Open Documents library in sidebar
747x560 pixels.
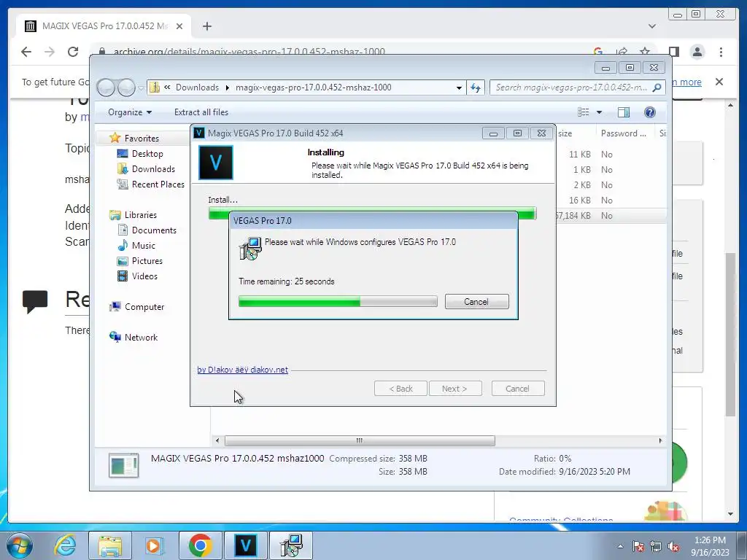click(154, 230)
